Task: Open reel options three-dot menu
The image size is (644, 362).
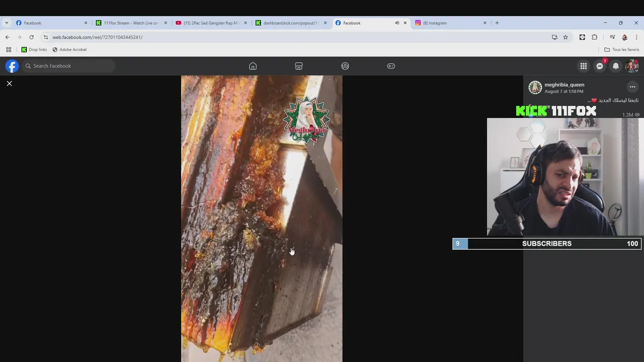Action: coord(632,87)
